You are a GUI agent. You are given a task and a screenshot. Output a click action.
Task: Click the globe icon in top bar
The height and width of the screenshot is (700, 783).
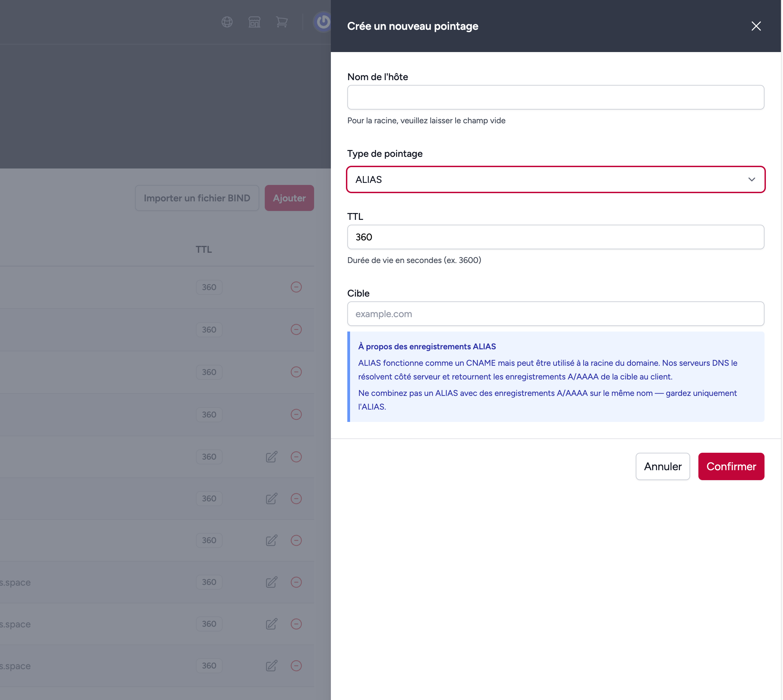coord(227,22)
